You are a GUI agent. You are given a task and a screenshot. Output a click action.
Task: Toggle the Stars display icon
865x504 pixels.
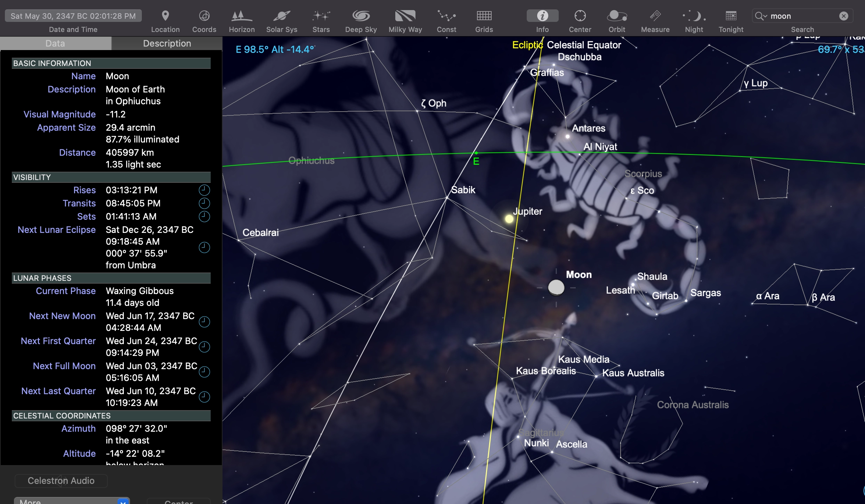click(x=321, y=16)
